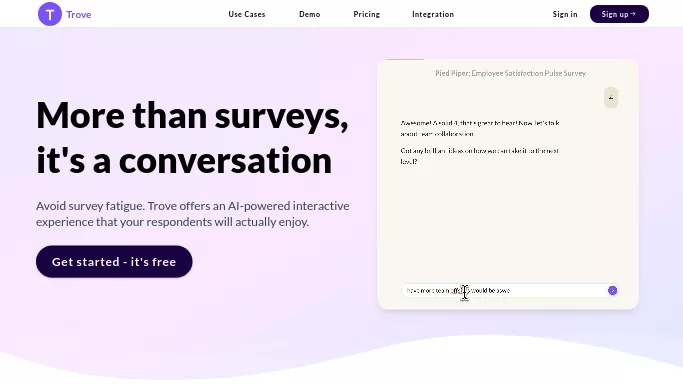
Task: Click the chat question about brilliant ideas
Action: tap(480, 156)
